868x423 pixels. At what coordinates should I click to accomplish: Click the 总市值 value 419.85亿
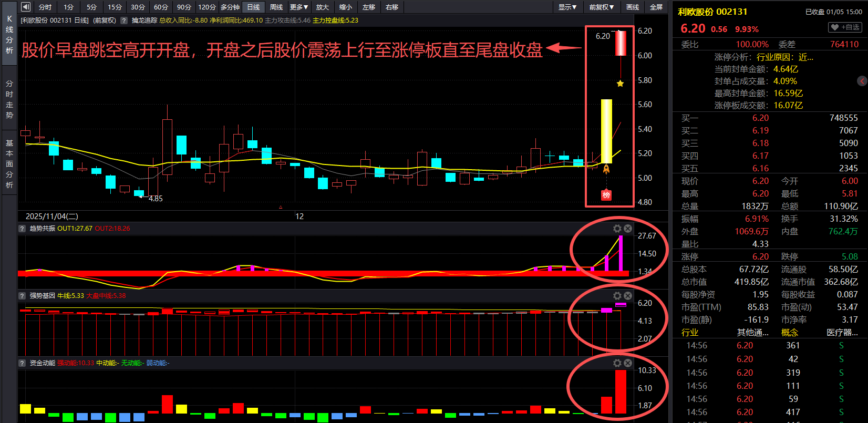pos(751,282)
